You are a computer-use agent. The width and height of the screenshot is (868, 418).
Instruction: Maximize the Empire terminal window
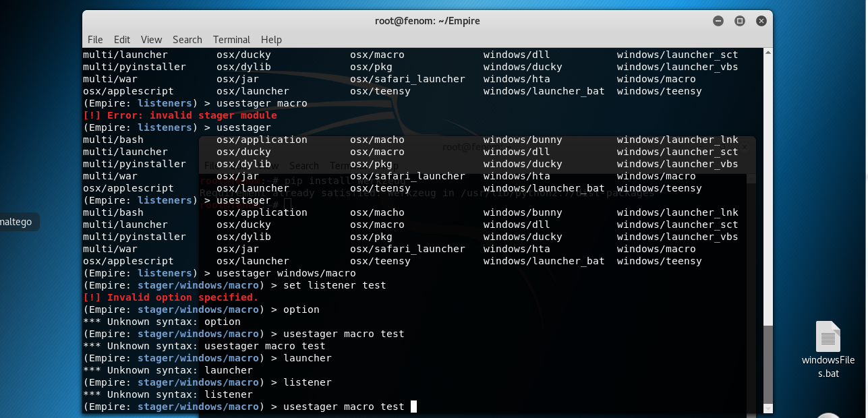[x=740, y=21]
